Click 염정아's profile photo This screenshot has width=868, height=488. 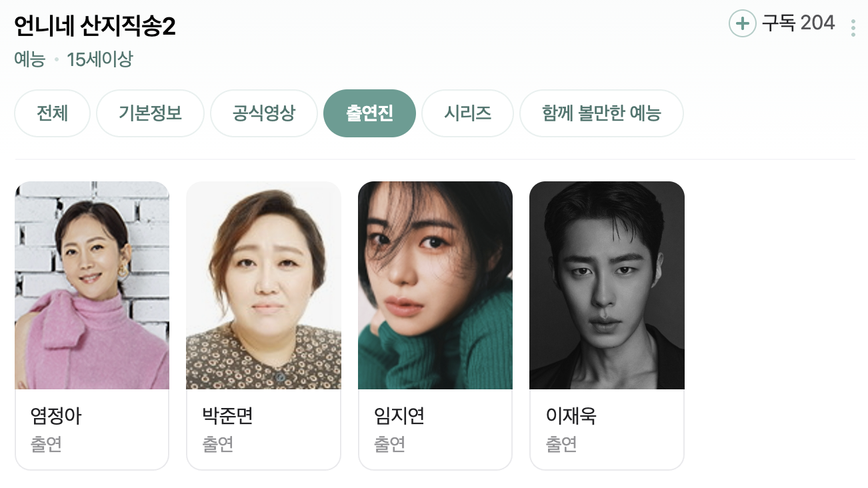click(x=92, y=285)
